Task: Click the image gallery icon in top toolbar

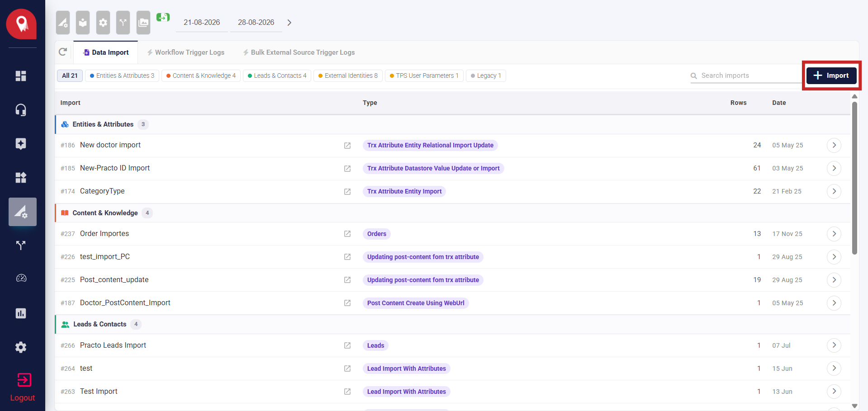Action: 143,23
